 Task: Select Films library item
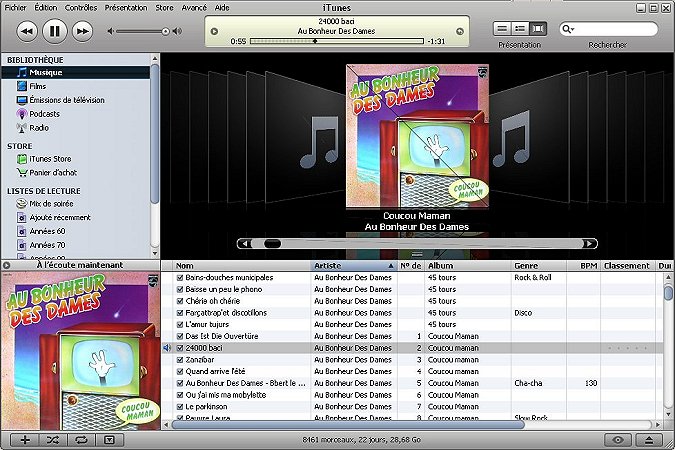pos(37,86)
